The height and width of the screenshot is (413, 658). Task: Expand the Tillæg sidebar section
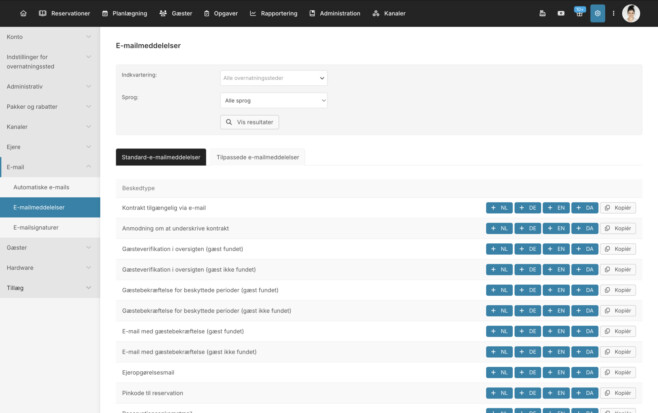(x=50, y=288)
